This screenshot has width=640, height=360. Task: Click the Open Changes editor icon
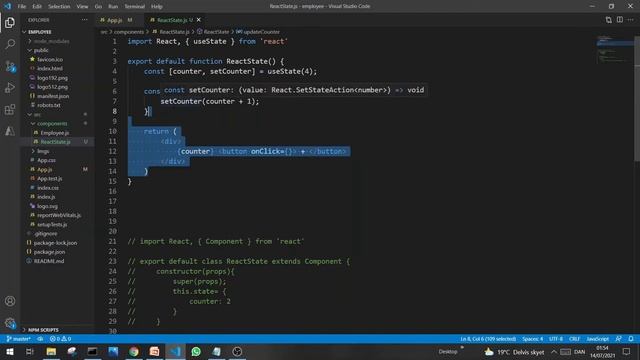tap(609, 20)
